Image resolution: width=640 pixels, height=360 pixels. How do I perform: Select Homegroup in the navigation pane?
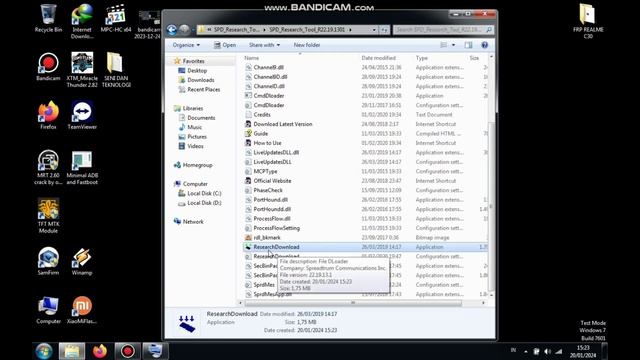pos(197,165)
